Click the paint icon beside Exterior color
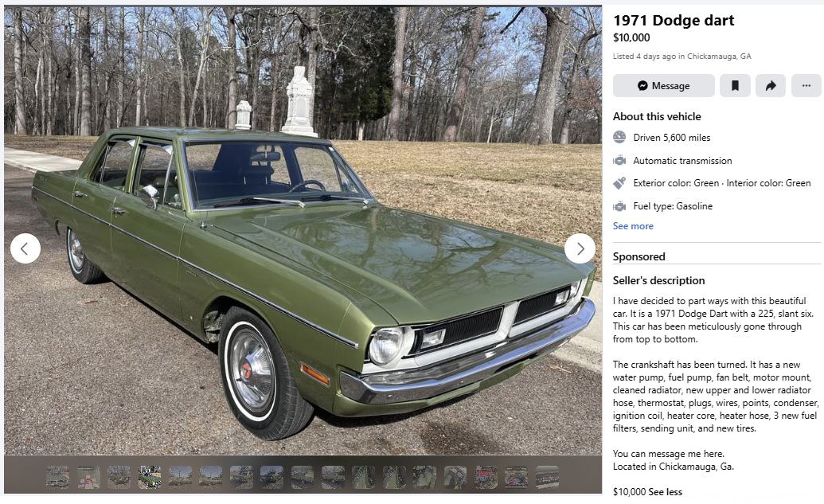The image size is (824, 504). click(x=619, y=183)
